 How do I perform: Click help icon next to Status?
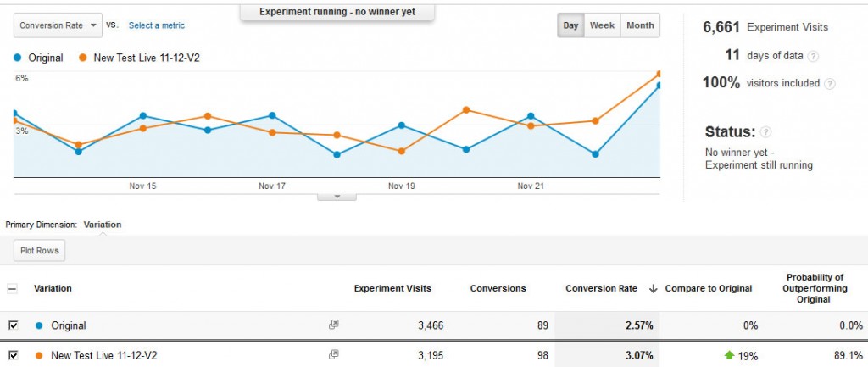tap(765, 131)
